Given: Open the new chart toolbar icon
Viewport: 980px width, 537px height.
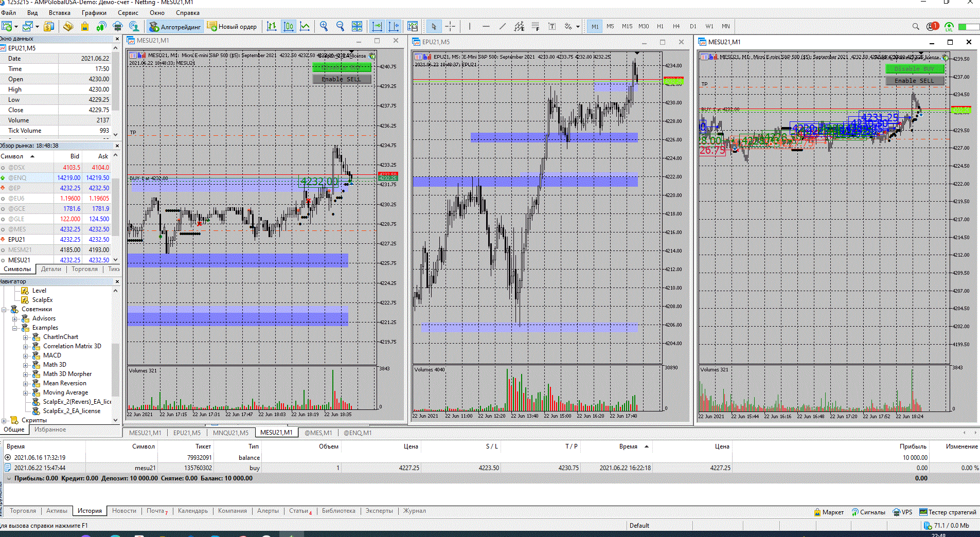Looking at the screenshot, I should tap(7, 26).
